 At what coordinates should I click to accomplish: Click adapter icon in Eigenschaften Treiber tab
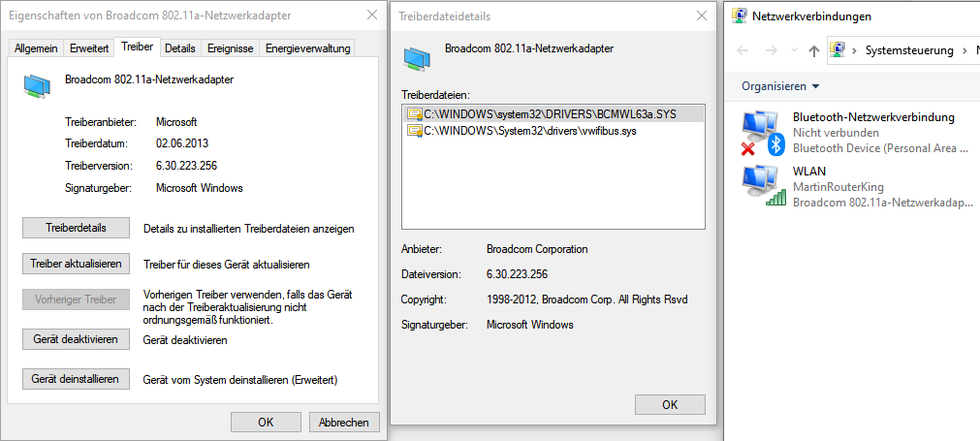tap(37, 88)
